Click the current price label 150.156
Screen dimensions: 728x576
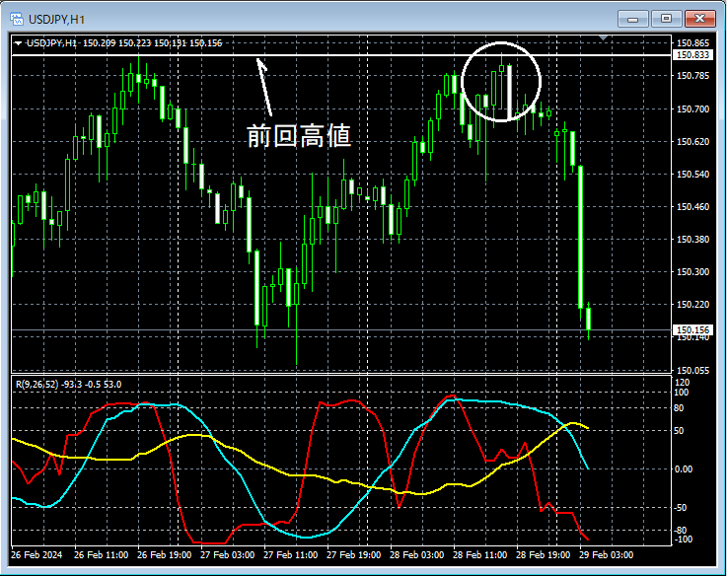pos(692,329)
